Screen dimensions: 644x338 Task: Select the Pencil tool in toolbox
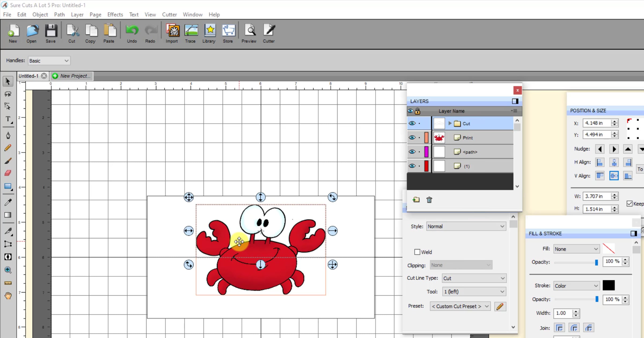point(8,148)
